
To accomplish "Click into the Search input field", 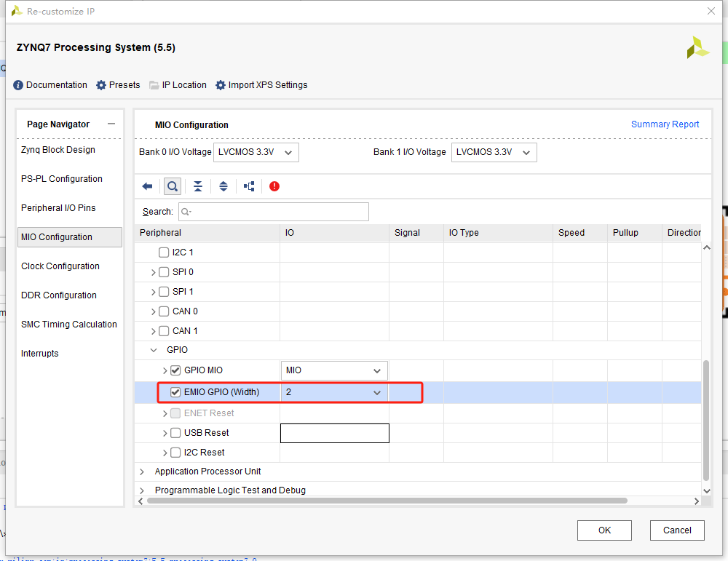I will pos(274,212).
